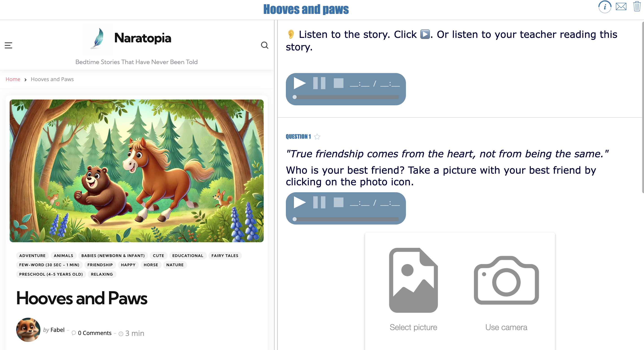Open the info icon in the top right

pos(605,7)
